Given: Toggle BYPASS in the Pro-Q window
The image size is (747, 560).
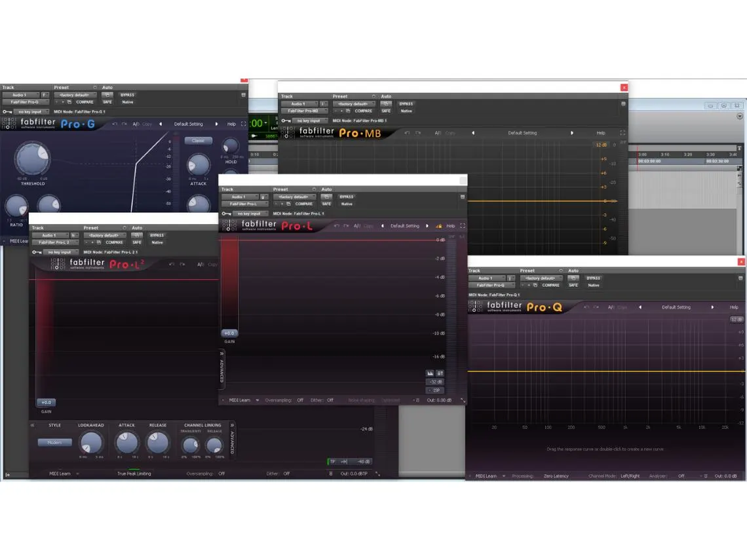Looking at the screenshot, I should pyautogui.click(x=593, y=278).
